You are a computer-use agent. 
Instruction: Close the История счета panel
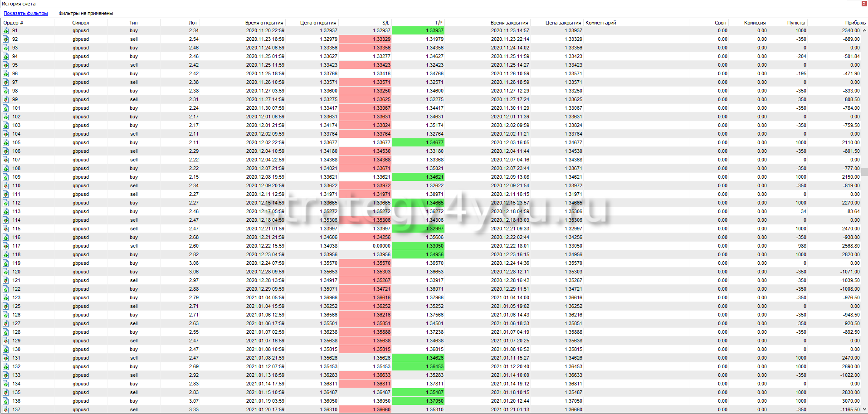tap(864, 4)
